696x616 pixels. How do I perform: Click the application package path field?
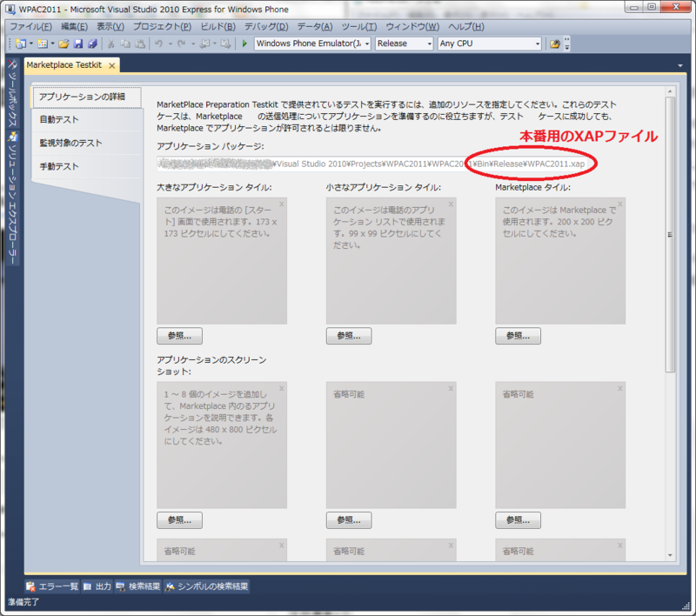coord(372,164)
